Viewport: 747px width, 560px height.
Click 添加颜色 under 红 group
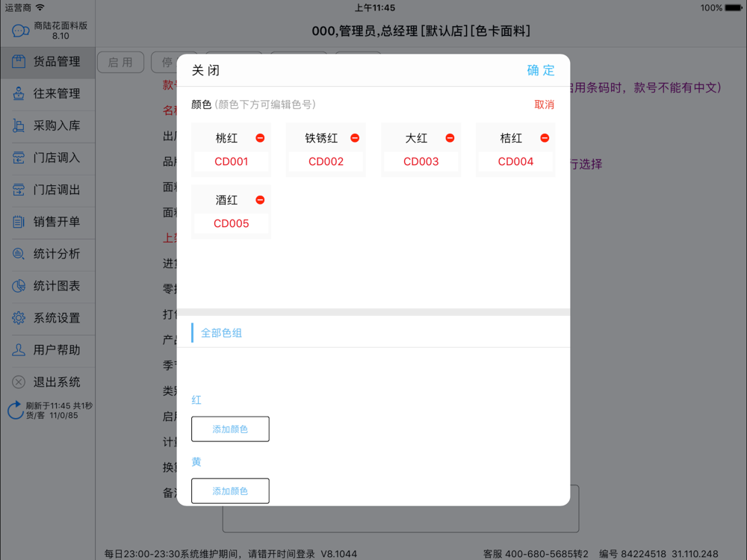click(x=230, y=429)
